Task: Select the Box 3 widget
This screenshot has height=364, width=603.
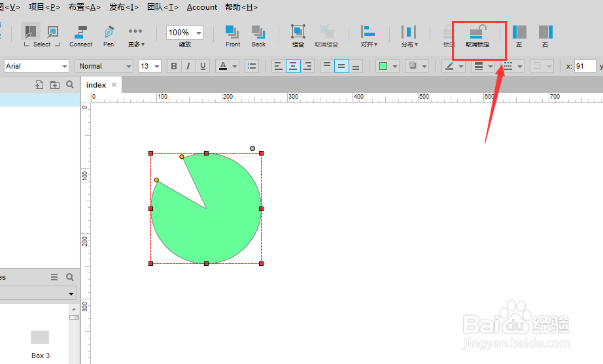Action: pos(40,344)
